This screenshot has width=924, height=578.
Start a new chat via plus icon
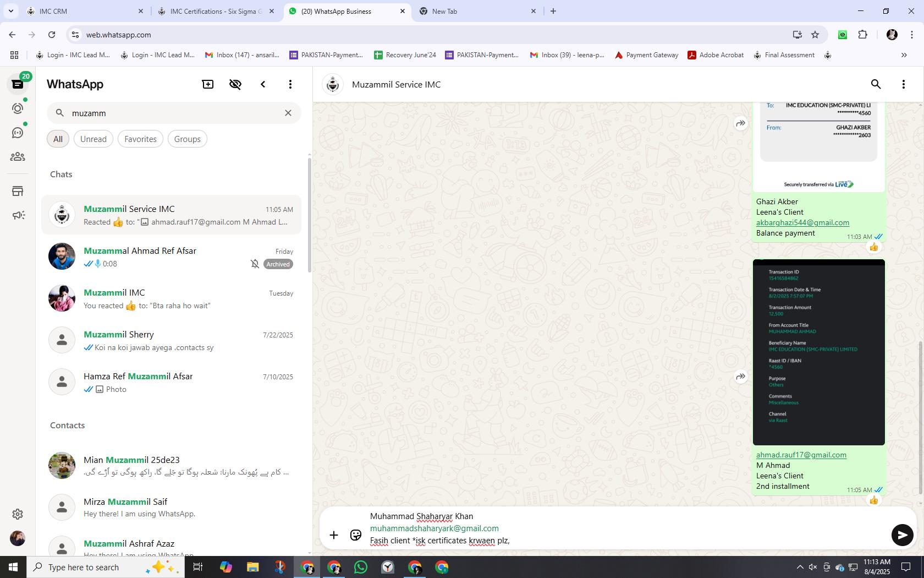pos(208,84)
